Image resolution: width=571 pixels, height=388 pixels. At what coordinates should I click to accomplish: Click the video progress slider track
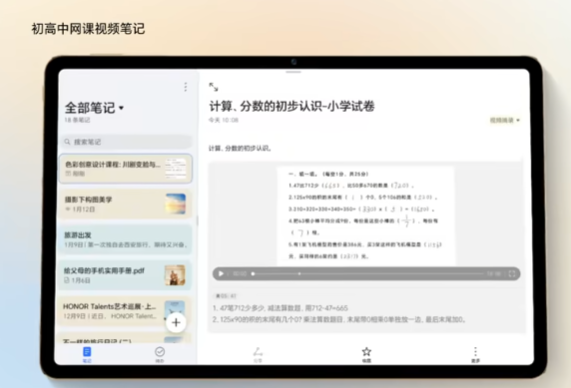[367, 274]
